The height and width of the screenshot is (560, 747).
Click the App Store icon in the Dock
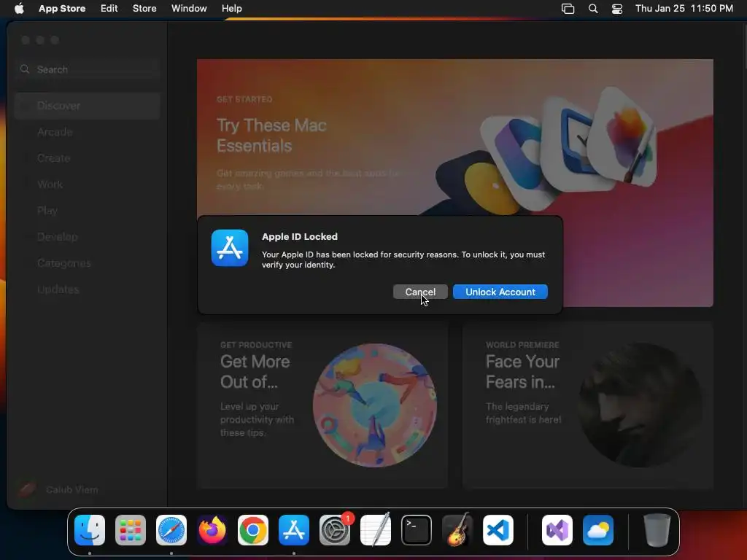coord(294,530)
